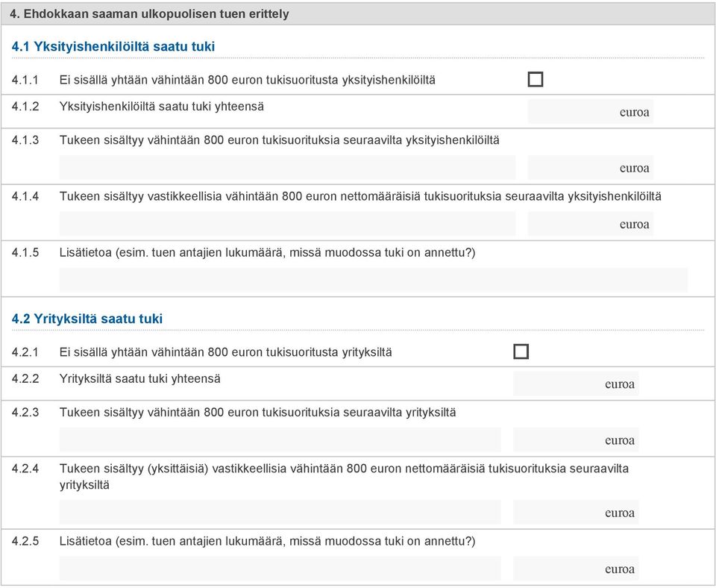The height and width of the screenshot is (588, 716).
Task: Click the 4.1.1 'Ei sisällä yhtään' label text
Action: click(247, 80)
